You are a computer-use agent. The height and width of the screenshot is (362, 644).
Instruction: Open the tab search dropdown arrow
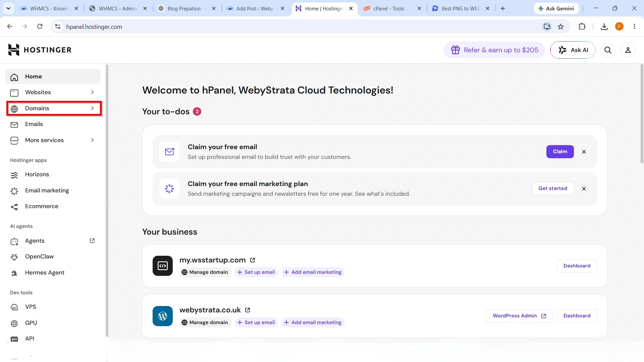click(8, 8)
